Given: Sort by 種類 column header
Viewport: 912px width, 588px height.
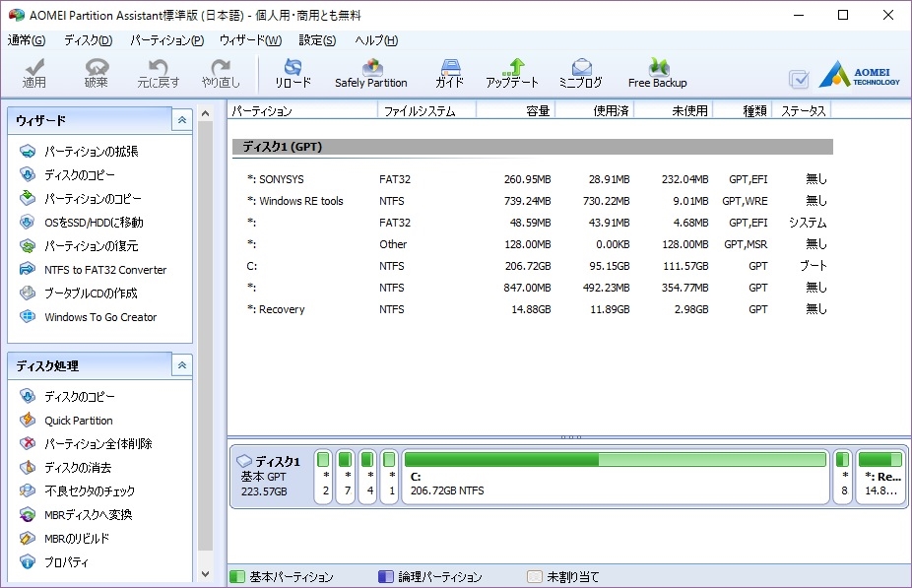Looking at the screenshot, I should point(743,110).
